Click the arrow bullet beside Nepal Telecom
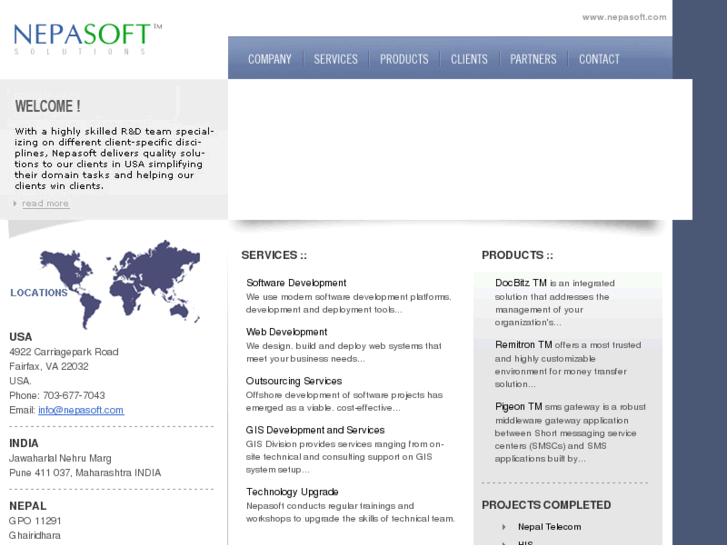The image size is (727, 545). pyautogui.click(x=504, y=527)
